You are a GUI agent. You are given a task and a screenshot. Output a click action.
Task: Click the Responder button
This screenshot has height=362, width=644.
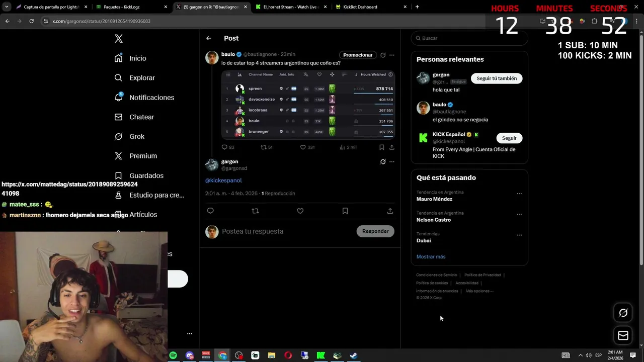click(x=375, y=231)
